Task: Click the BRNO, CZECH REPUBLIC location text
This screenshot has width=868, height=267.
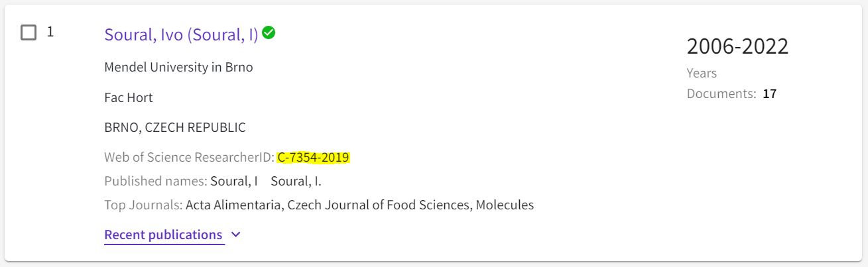Action: point(175,127)
